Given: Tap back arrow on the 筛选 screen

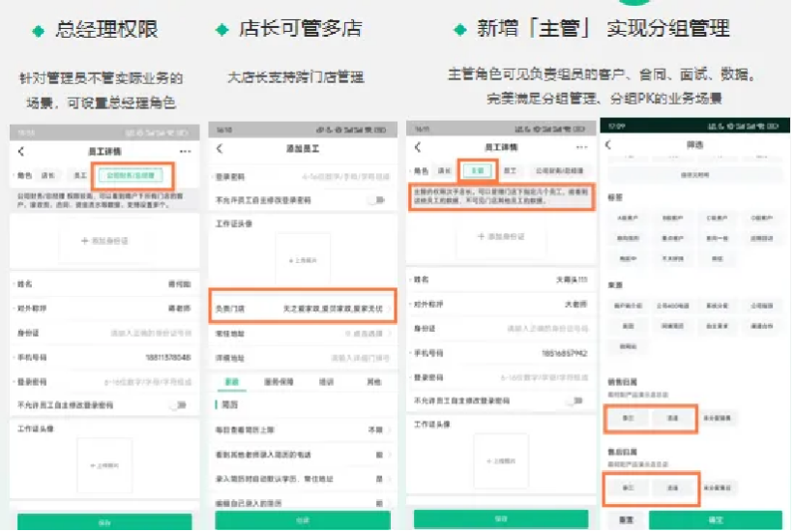Looking at the screenshot, I should pyautogui.click(x=608, y=145).
